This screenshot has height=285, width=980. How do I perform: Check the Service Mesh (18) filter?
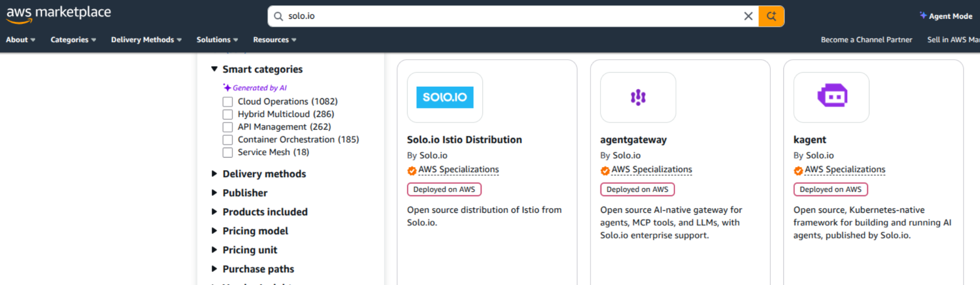click(228, 152)
